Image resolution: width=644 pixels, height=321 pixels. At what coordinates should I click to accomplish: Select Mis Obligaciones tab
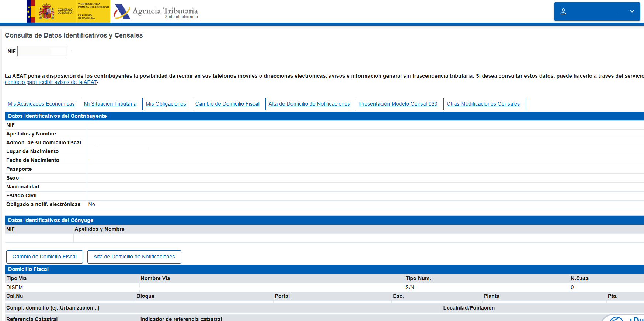coord(166,104)
